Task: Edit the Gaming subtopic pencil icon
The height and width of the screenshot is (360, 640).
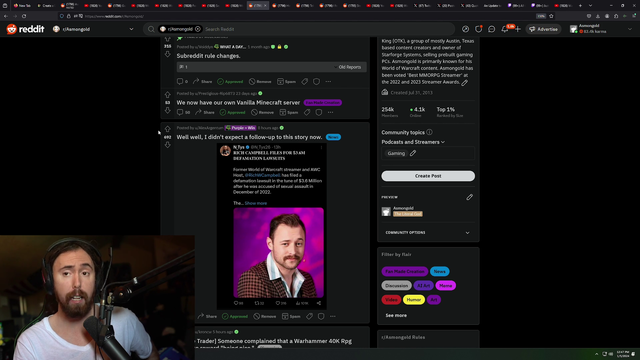Action: coord(413,153)
